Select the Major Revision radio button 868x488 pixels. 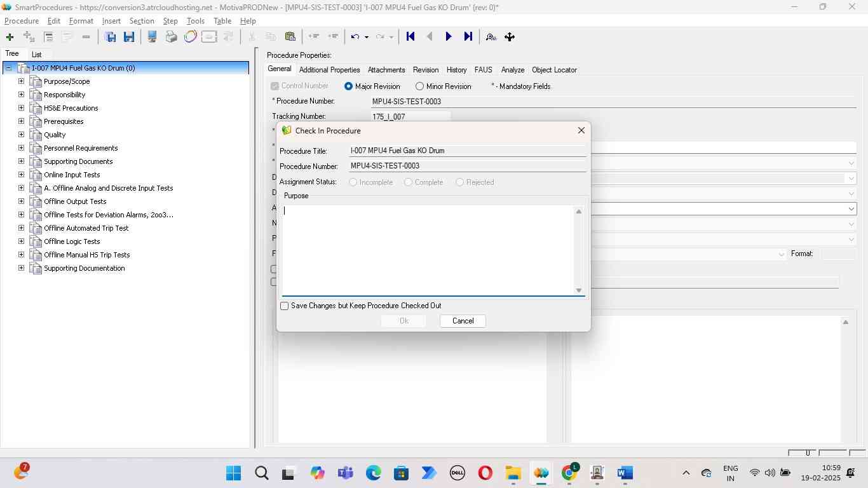pyautogui.click(x=348, y=86)
